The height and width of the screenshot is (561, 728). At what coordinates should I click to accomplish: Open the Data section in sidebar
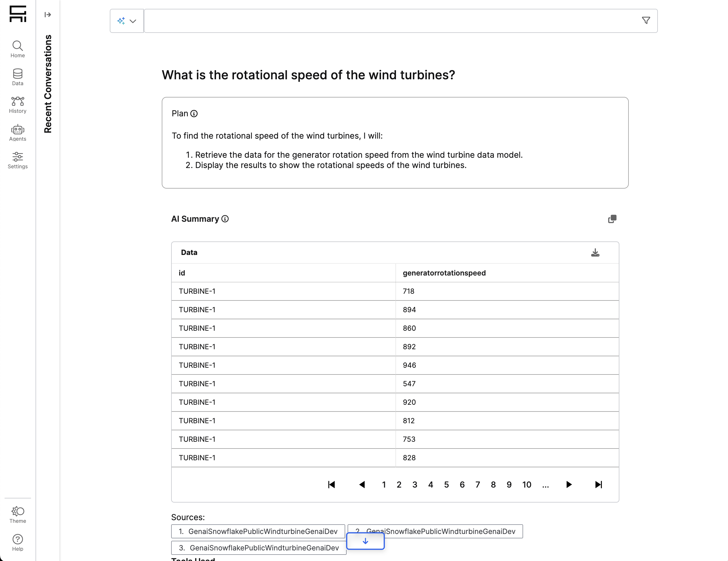pos(17,77)
